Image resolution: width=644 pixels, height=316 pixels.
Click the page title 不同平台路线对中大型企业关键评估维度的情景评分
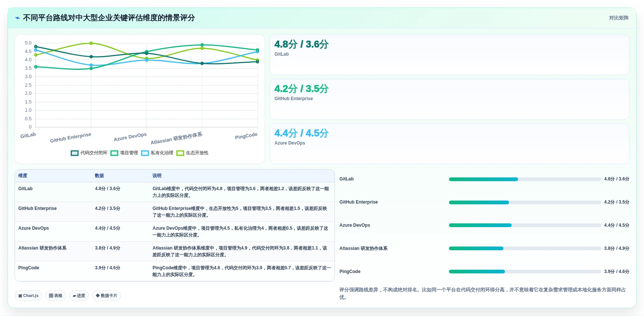(109, 18)
